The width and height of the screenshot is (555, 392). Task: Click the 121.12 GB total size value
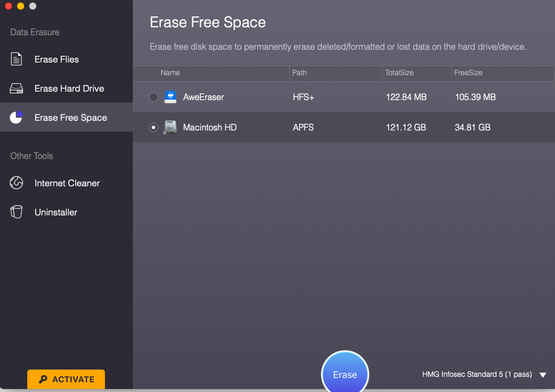(406, 127)
